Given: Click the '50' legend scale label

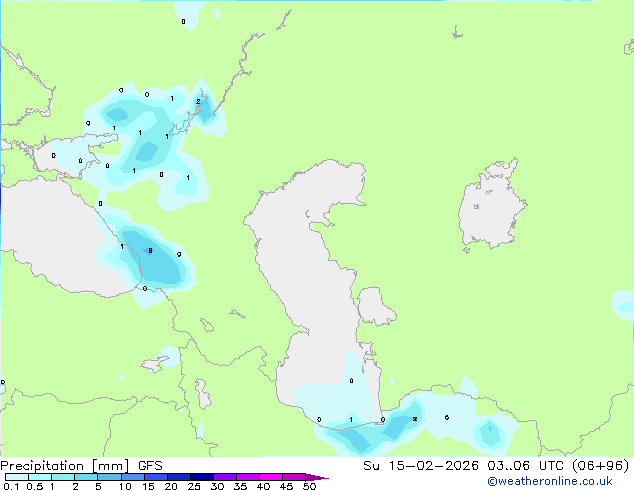Looking at the screenshot, I should coord(309,486).
